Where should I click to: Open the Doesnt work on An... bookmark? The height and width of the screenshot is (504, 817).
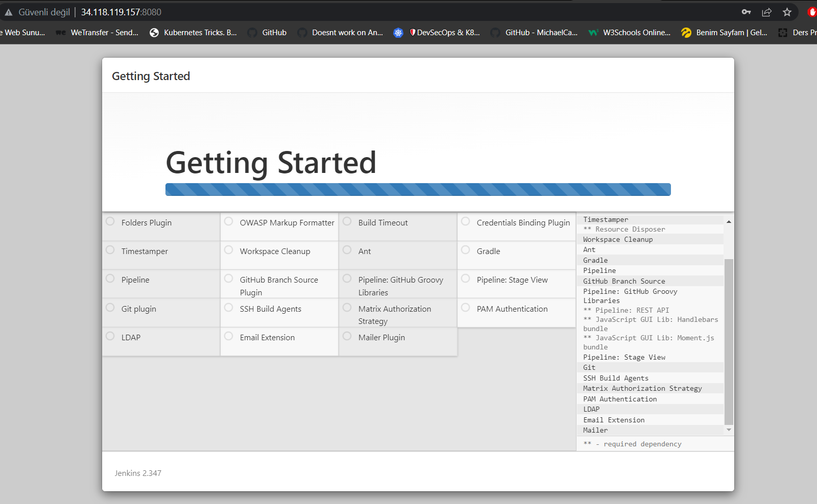[340, 32]
